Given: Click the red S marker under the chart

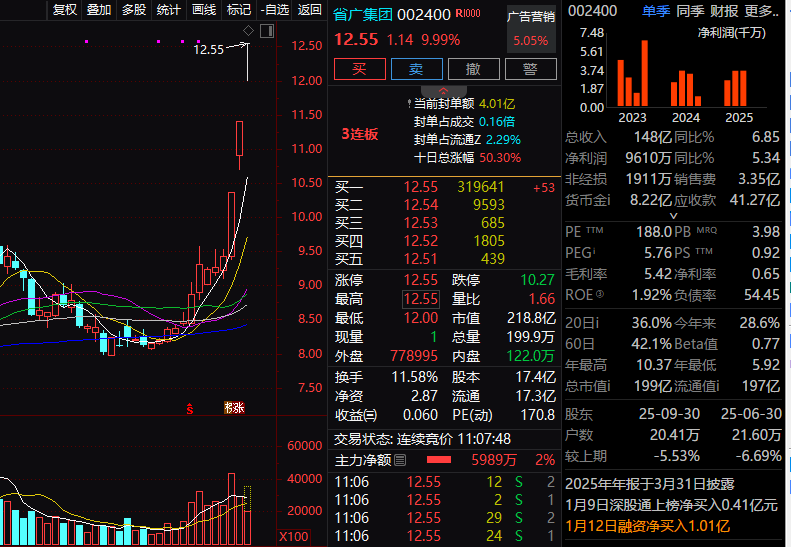Looking at the screenshot, I should [x=190, y=409].
